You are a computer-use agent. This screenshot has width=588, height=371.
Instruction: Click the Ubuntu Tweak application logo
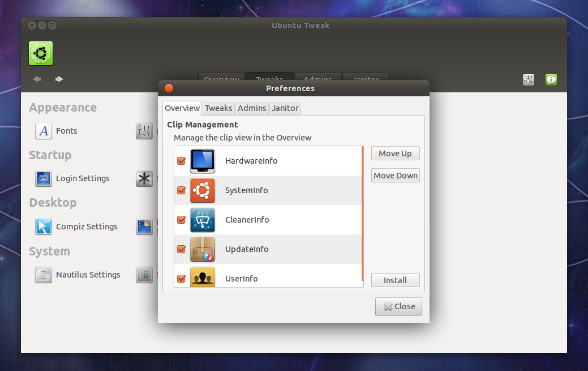click(40, 53)
